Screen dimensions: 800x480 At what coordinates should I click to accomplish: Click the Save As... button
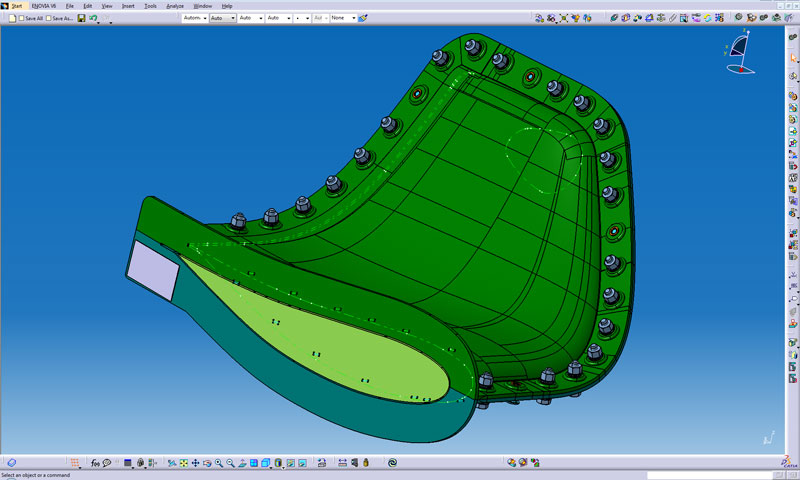(x=61, y=18)
